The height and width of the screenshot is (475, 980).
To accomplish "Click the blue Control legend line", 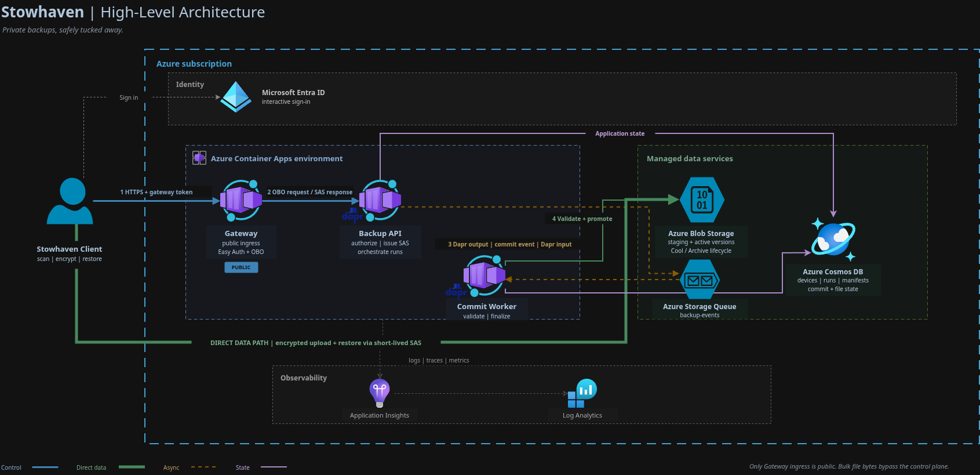I will coord(45,467).
